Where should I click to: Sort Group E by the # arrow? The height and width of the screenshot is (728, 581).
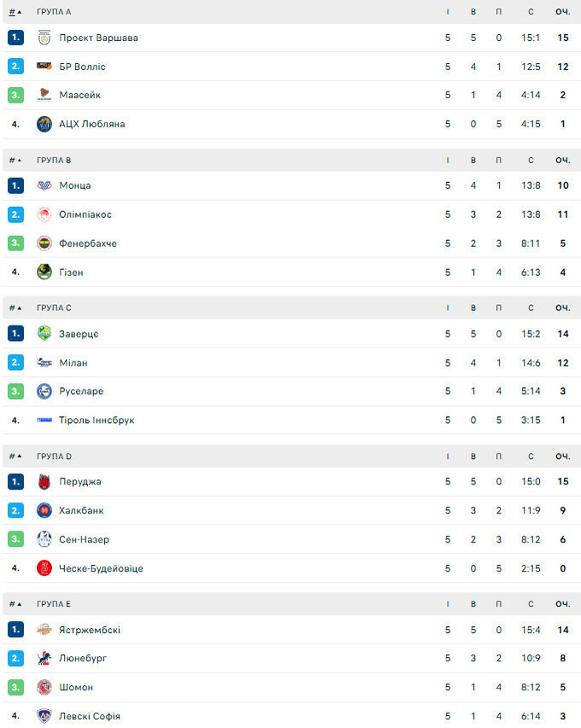(x=15, y=604)
